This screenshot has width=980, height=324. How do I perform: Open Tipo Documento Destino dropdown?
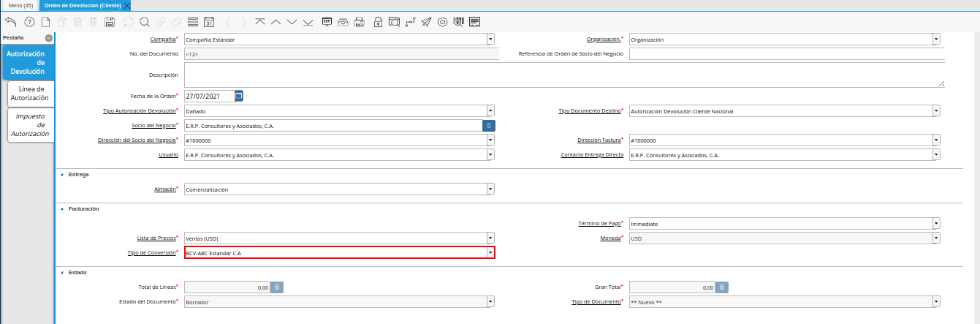936,111
